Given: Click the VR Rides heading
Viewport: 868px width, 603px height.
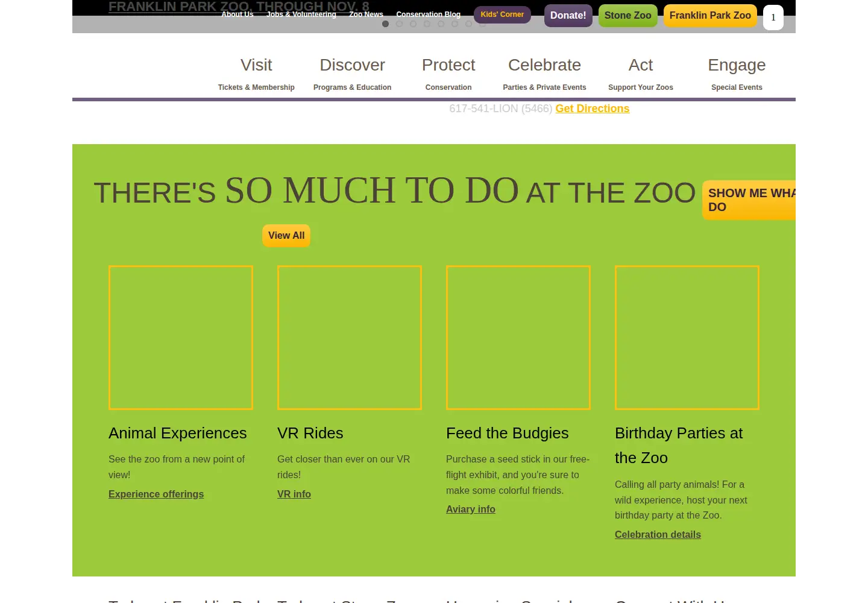Looking at the screenshot, I should click(x=310, y=433).
